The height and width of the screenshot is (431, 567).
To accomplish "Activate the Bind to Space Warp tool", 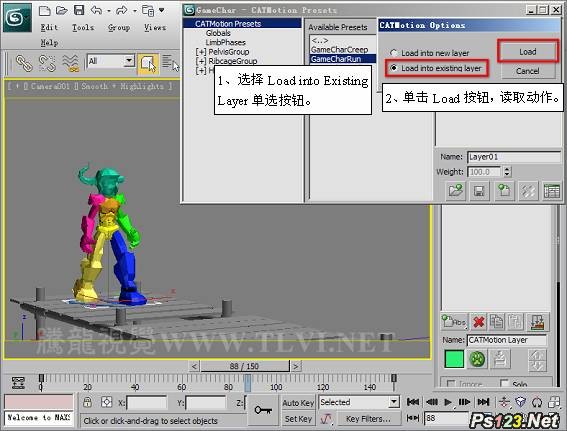I will [x=71, y=63].
